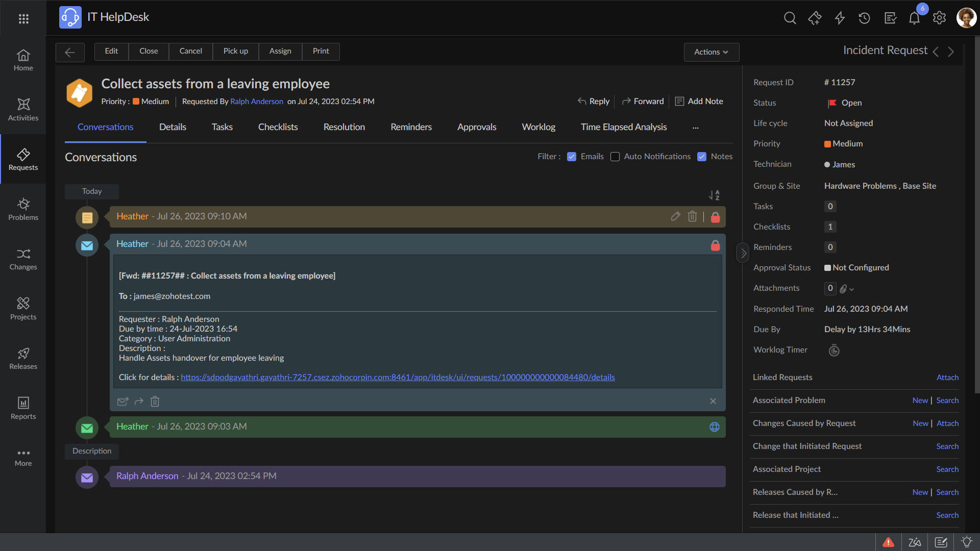Open the Time Elapsed Analysis tab
The height and width of the screenshot is (551, 980).
[623, 127]
